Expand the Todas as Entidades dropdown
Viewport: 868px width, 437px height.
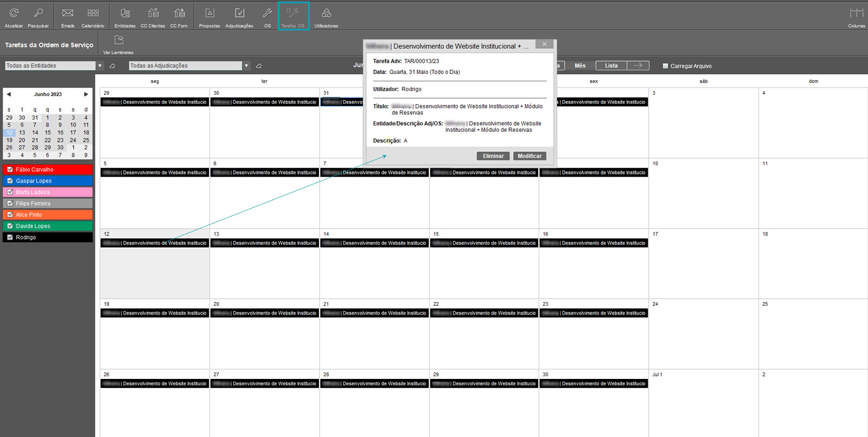[x=100, y=66]
